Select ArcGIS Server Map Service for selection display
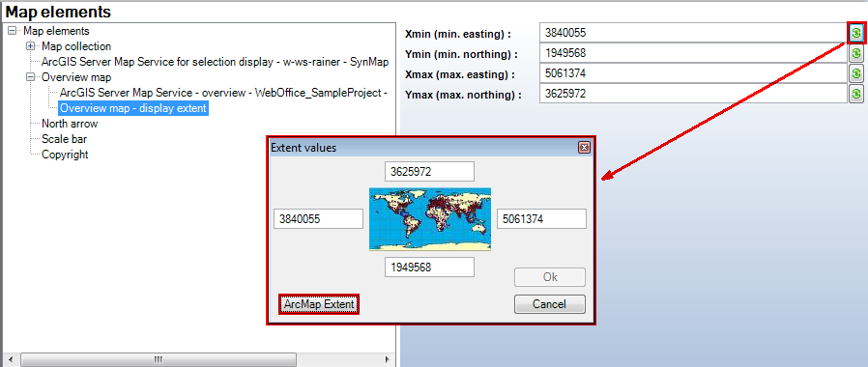Image resolution: width=868 pixels, height=367 pixels. 215,62
